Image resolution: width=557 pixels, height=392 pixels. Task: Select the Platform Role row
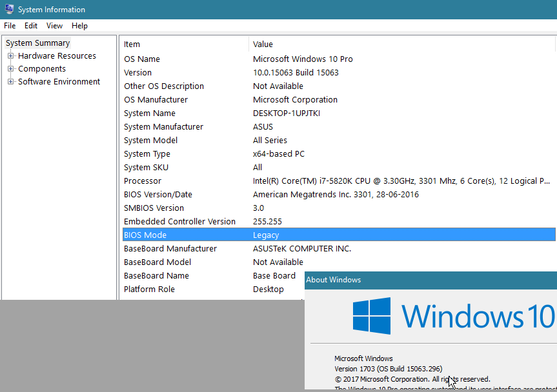click(x=213, y=289)
